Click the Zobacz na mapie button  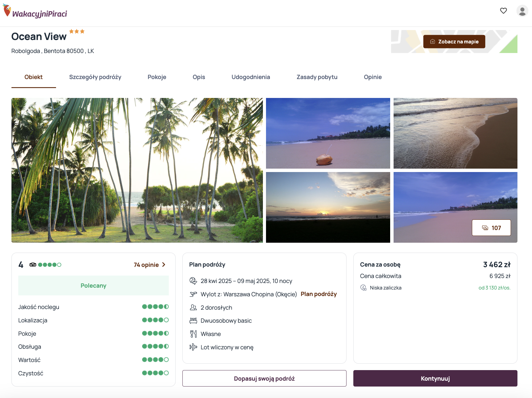(454, 42)
